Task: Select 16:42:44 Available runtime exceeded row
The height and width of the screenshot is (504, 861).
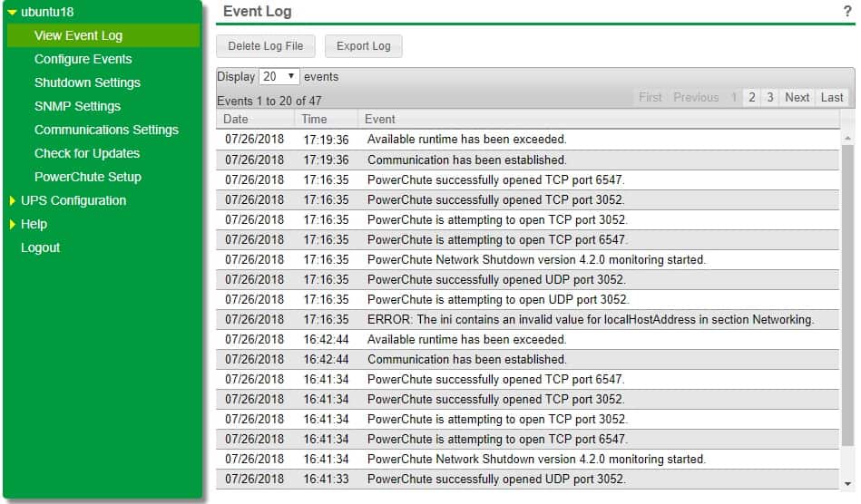Action: coord(528,339)
